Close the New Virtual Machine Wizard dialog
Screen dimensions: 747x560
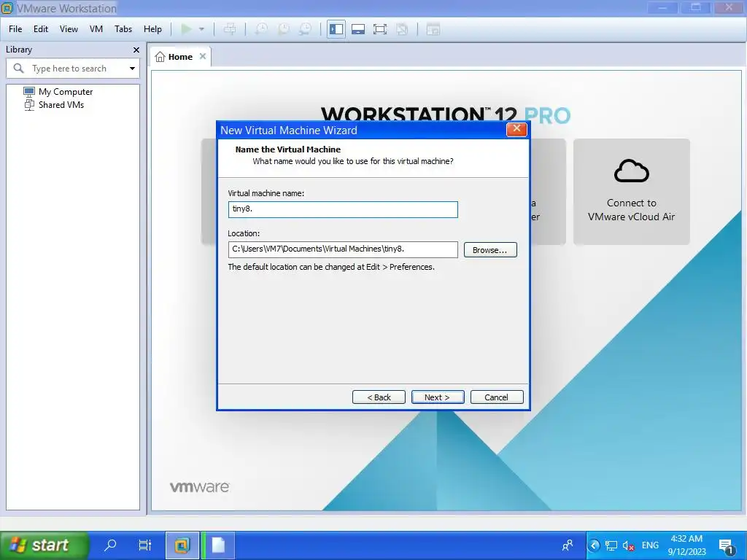click(516, 129)
